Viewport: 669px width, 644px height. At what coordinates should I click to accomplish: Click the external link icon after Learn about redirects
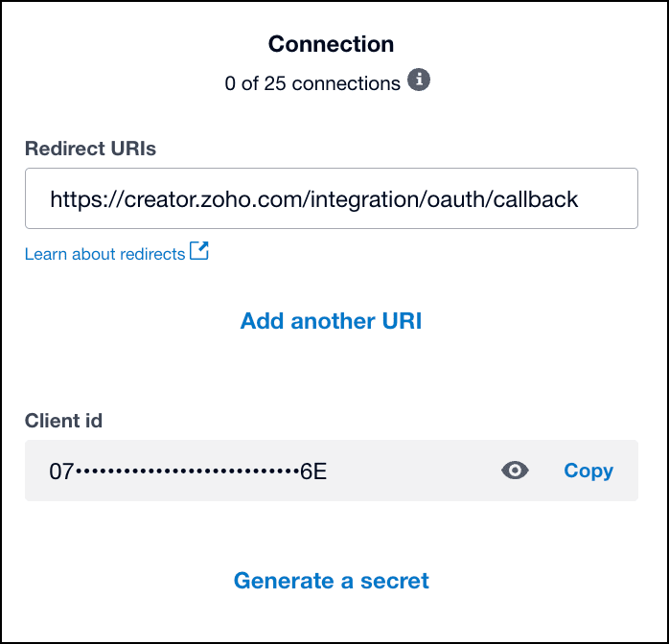(199, 252)
